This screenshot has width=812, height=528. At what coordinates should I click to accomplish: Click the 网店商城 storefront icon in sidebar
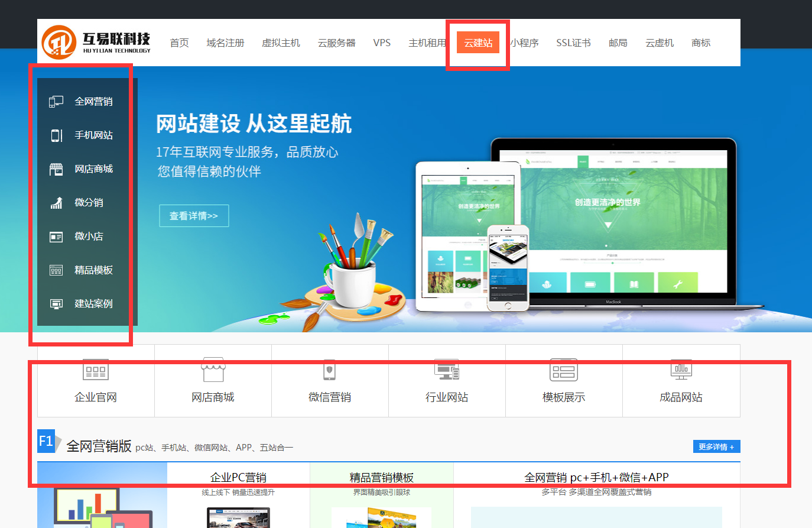coord(56,170)
